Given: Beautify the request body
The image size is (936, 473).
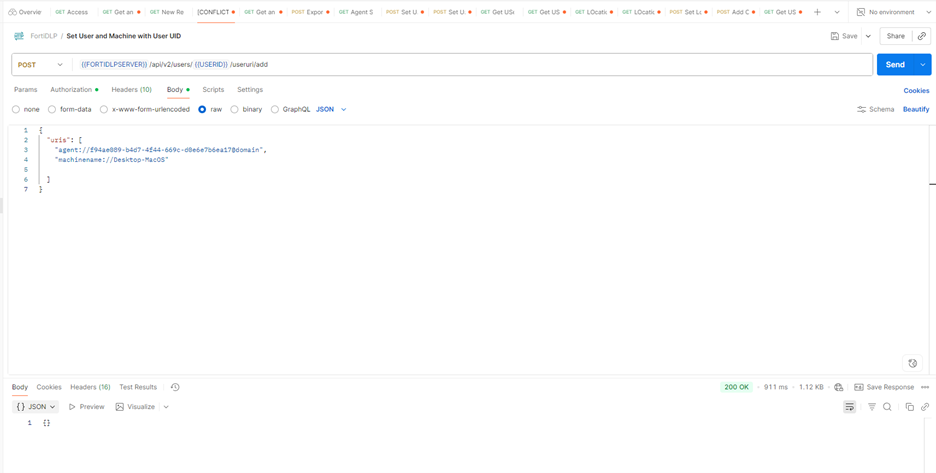Looking at the screenshot, I should pos(916,109).
